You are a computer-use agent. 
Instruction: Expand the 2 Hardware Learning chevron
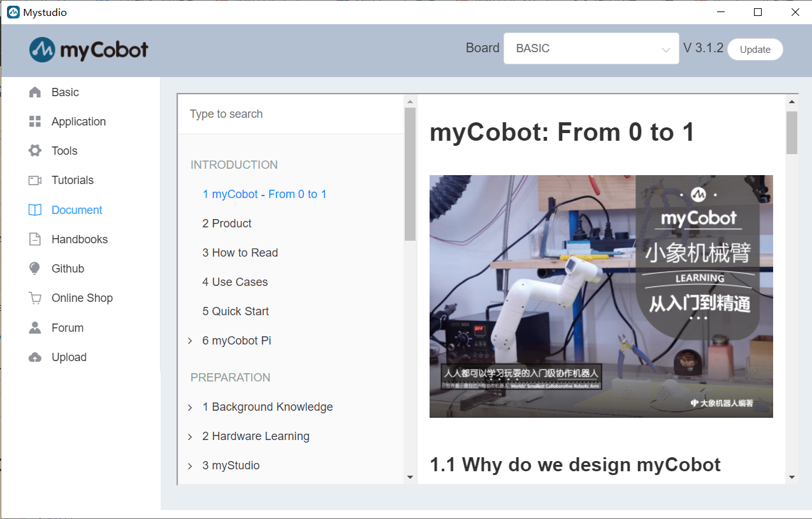[x=190, y=436]
